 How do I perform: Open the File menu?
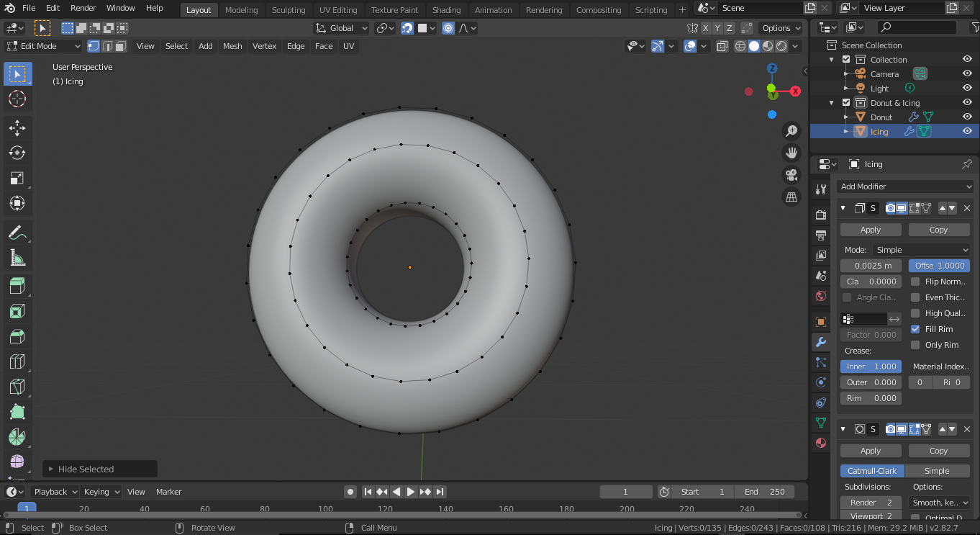tap(29, 8)
